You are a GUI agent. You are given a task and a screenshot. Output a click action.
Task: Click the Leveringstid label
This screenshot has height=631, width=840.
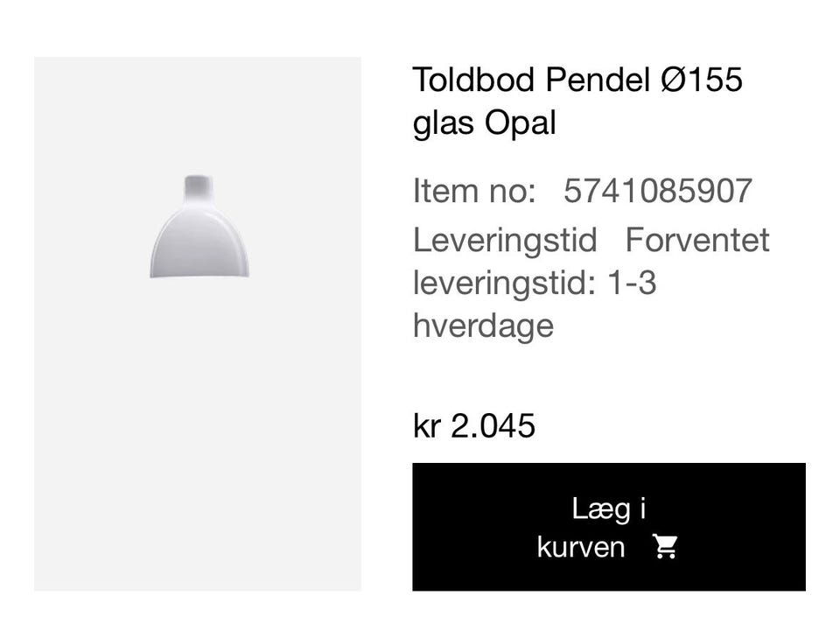point(505,239)
